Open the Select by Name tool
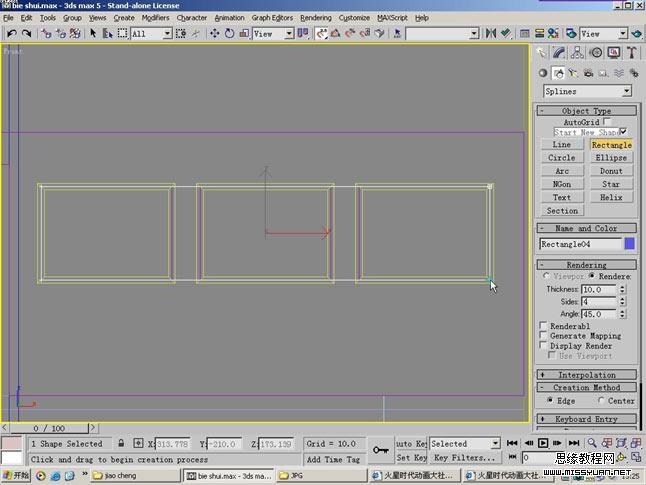This screenshot has width=646, height=485. (x=107, y=33)
